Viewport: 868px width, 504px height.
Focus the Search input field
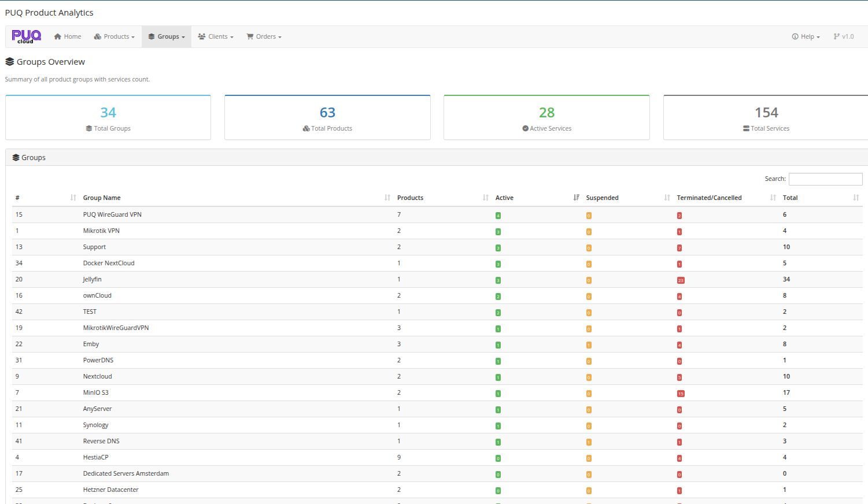coord(825,179)
